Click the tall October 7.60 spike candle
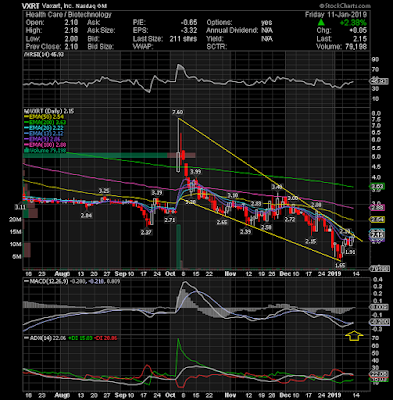 [178, 145]
